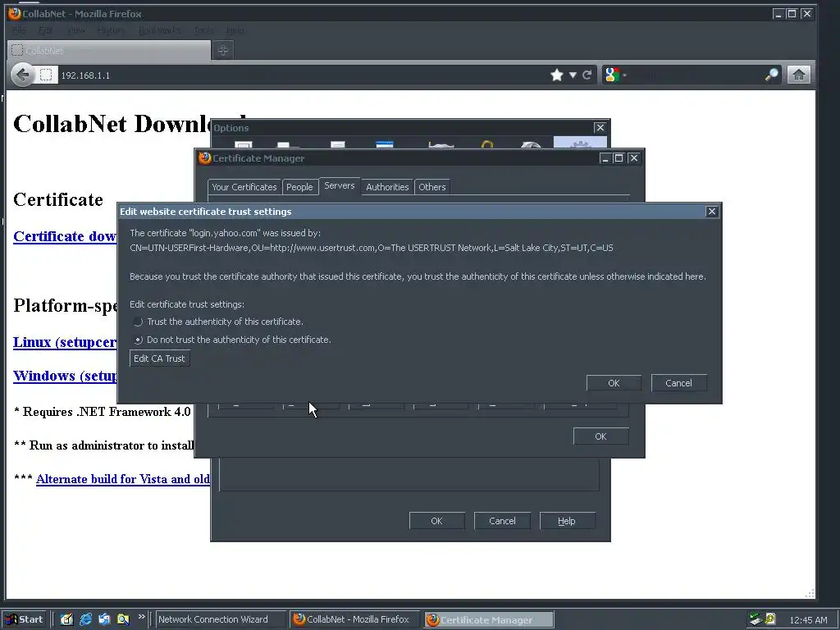Click the CollabNet Download page heading
The height and width of the screenshot is (630, 840).
tap(130, 124)
